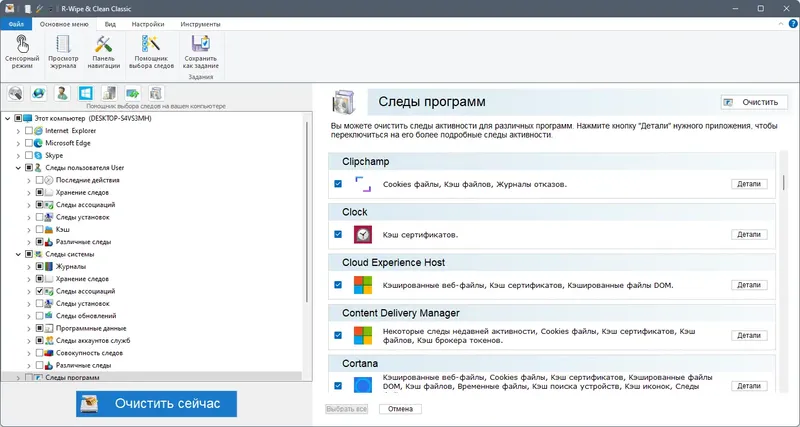Click the Microsoft Edge tree icon
This screenshot has width=800, height=427.
pyautogui.click(x=39, y=143)
